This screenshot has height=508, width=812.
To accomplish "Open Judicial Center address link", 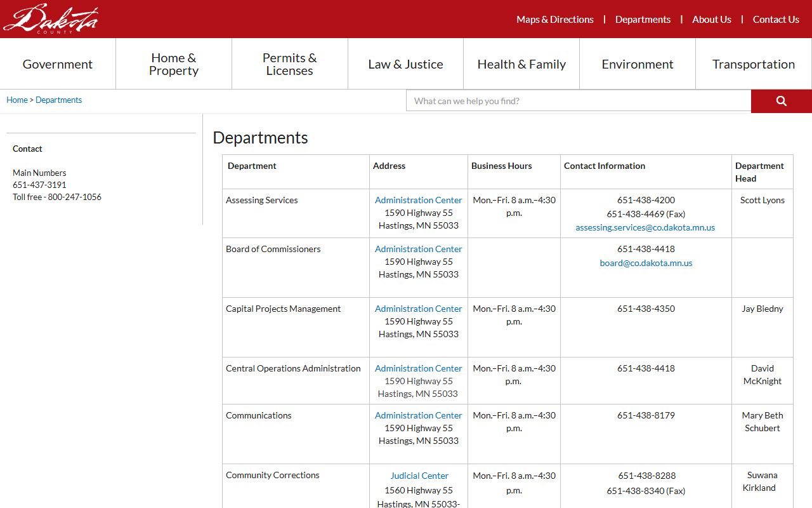I will pos(419,476).
